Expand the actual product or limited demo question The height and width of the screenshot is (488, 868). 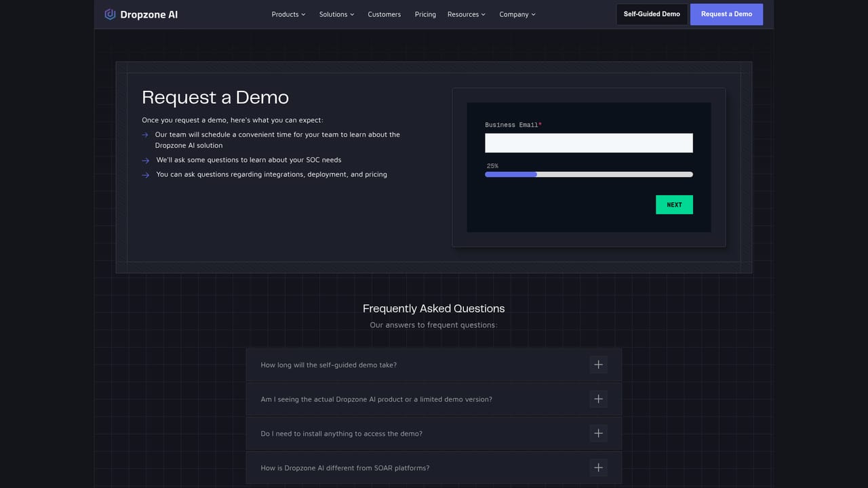[x=434, y=399]
